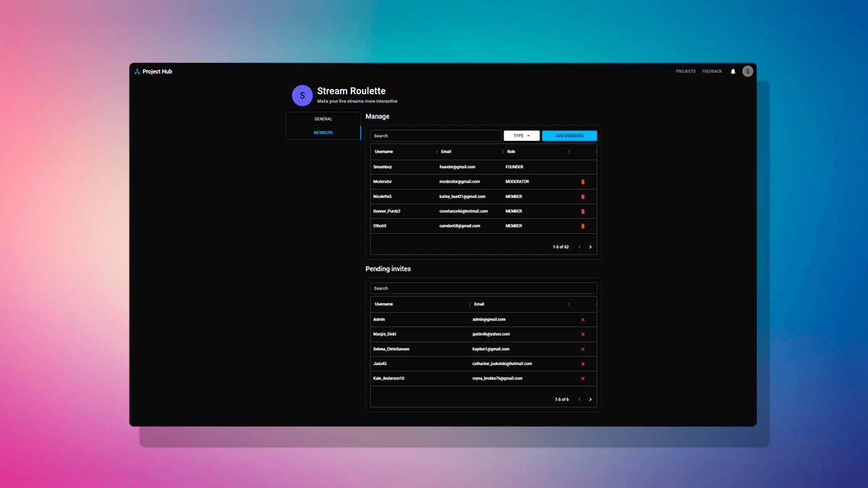Sort pending invites by Email header
Viewport: 868px width, 488px height.
(480, 304)
